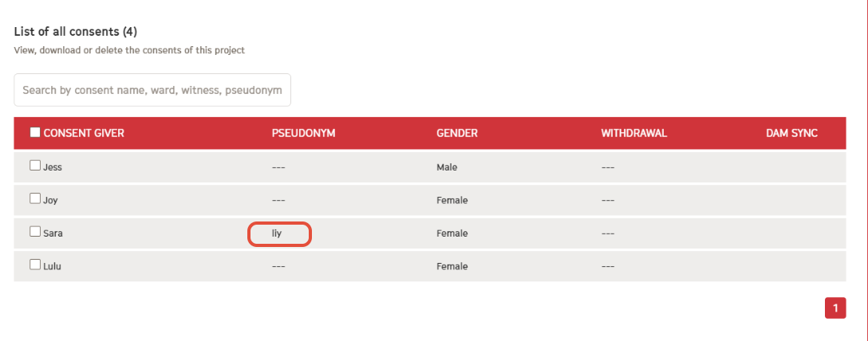
Task: Open the consent named Jess
Action: point(53,167)
